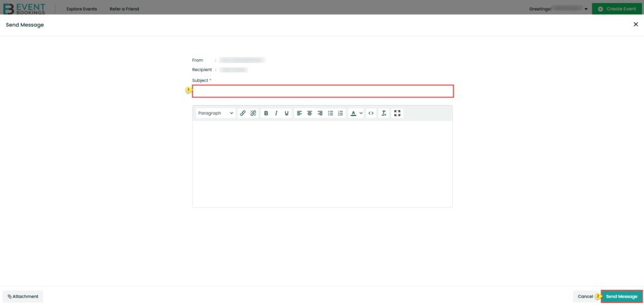Viewport: 644px width, 305px height.
Task: Insert a bulleted list
Action: 330,113
